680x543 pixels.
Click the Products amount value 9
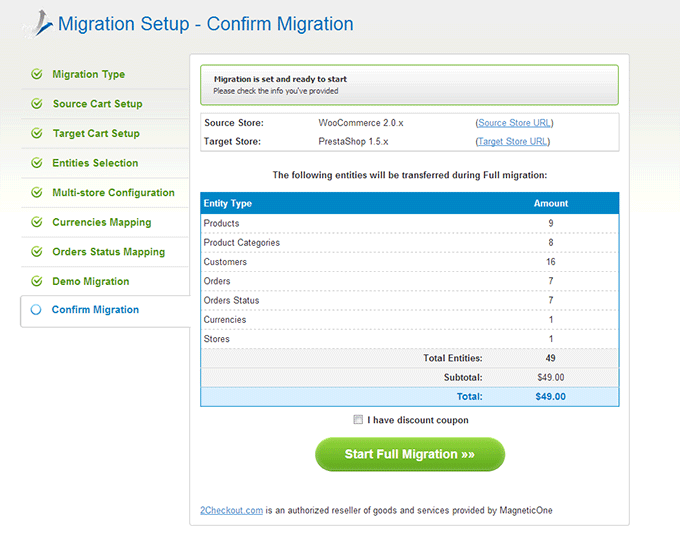[x=551, y=223]
